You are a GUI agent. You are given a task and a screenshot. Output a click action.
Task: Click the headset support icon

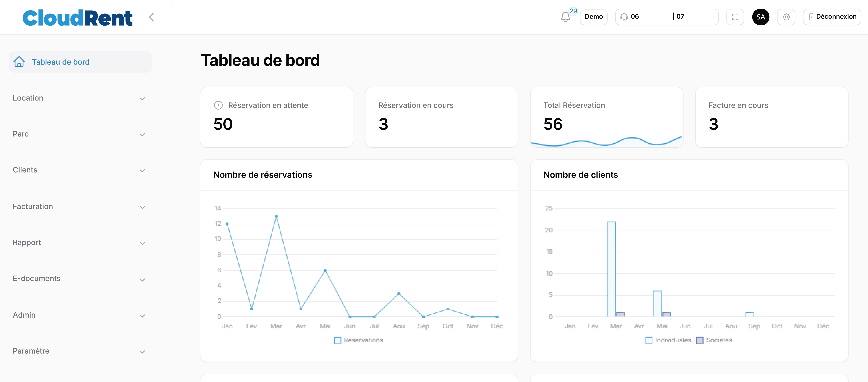[624, 17]
